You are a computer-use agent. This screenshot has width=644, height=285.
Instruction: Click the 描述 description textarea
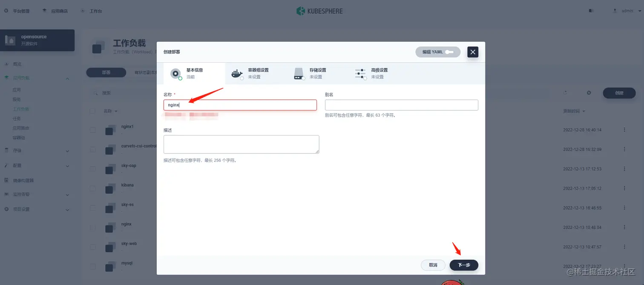pos(241,144)
